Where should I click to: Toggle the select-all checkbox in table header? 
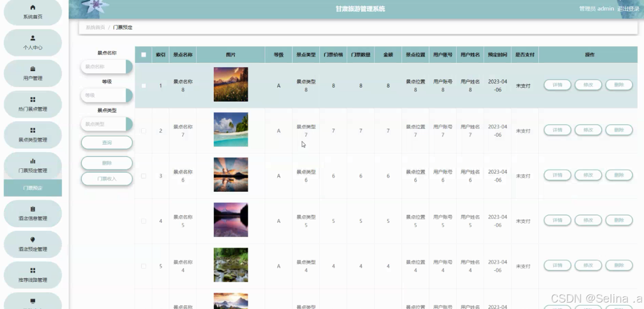pyautogui.click(x=144, y=55)
